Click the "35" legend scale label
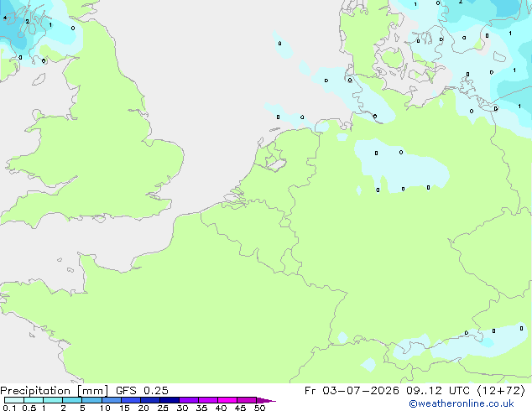The height and width of the screenshot is (411, 532). pyautogui.click(x=201, y=408)
